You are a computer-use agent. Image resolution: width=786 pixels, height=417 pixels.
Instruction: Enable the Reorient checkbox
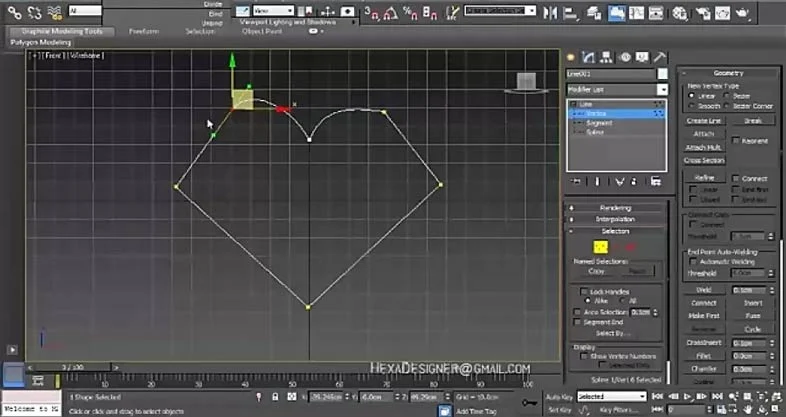(735, 140)
